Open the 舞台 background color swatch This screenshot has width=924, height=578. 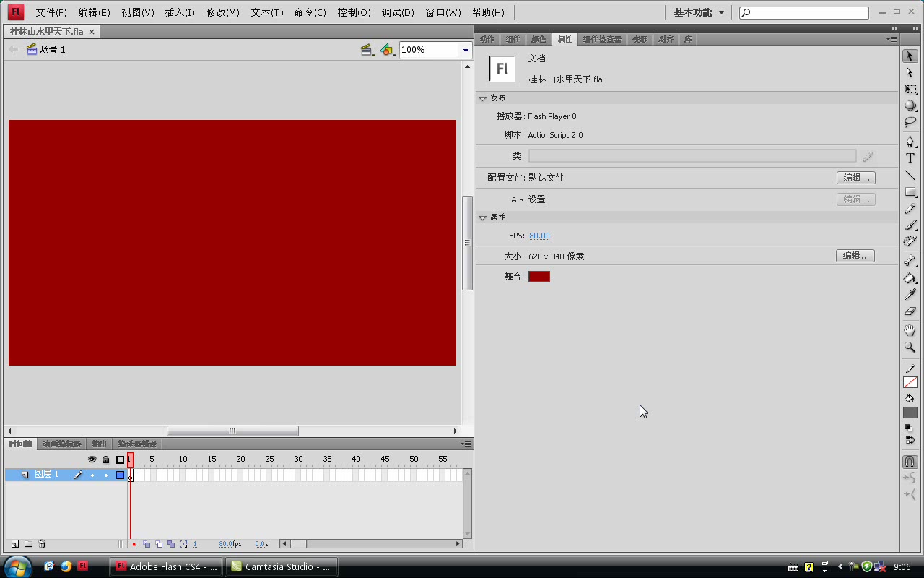pos(539,277)
